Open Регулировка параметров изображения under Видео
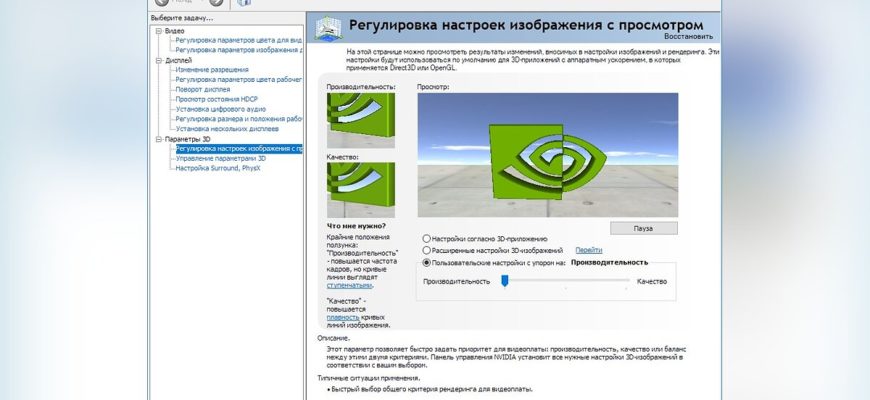870x400 pixels. click(239, 50)
